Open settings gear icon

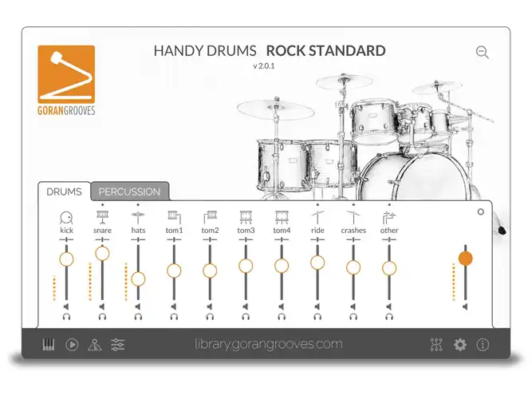(460, 345)
